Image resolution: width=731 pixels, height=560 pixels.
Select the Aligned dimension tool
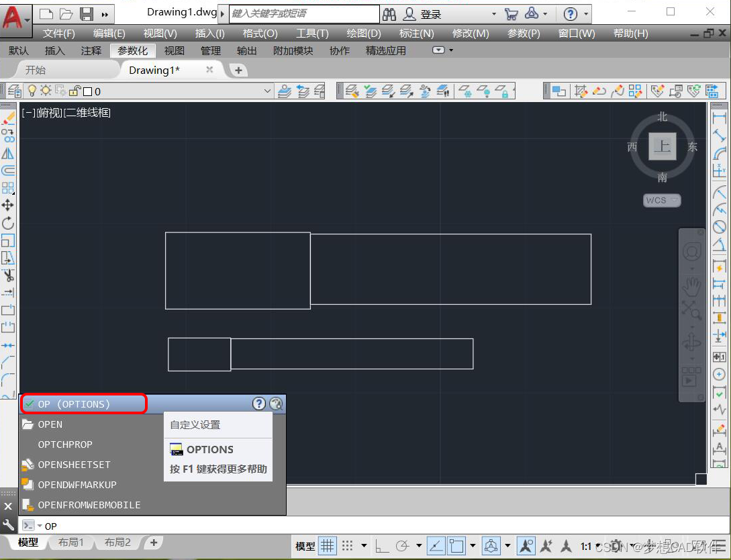(720, 136)
